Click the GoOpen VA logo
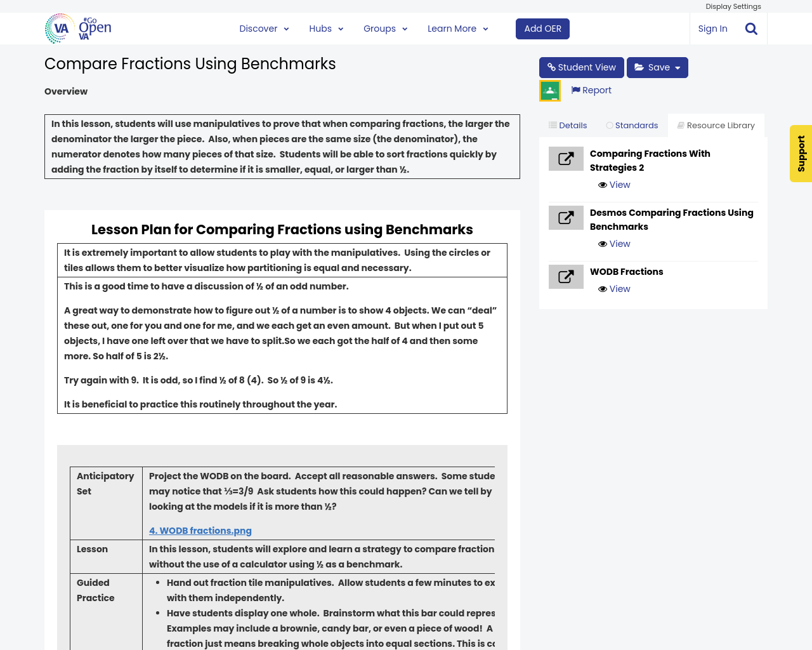This screenshot has height=650, width=812. click(x=78, y=29)
